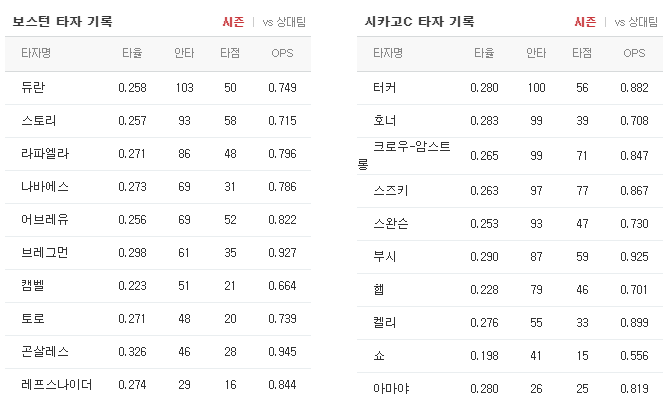
Task: Open batter 스토리 row
Action: point(158,121)
